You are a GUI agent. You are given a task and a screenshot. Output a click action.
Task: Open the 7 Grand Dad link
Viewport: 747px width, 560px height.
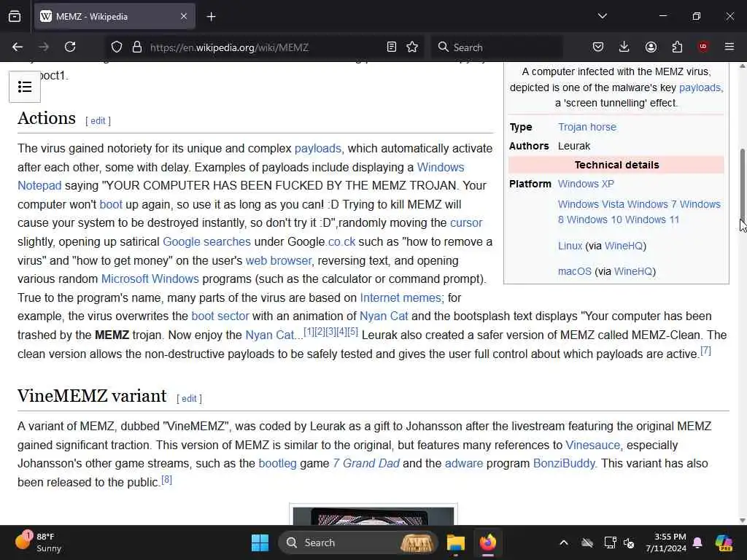366,463
